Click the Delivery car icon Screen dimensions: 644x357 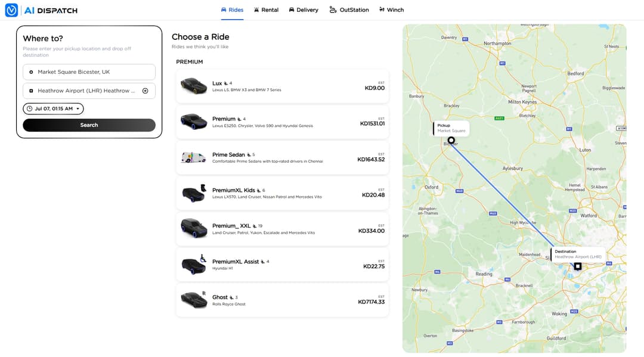click(292, 10)
